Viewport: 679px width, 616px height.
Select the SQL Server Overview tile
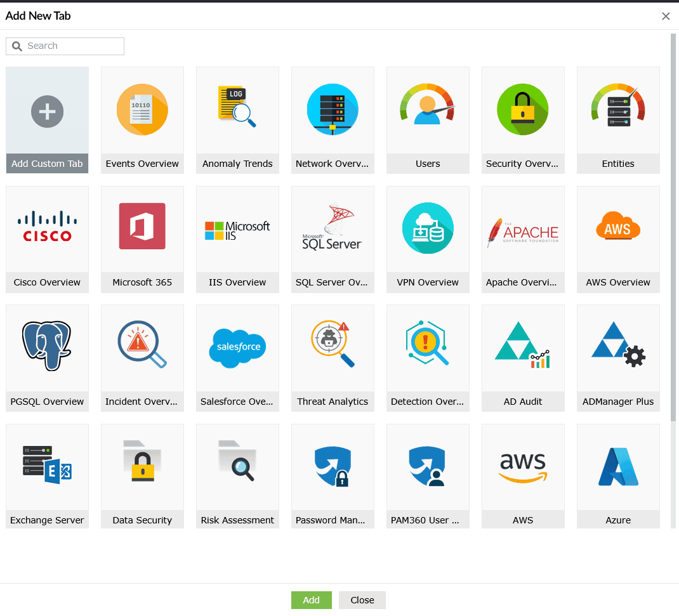(x=333, y=239)
